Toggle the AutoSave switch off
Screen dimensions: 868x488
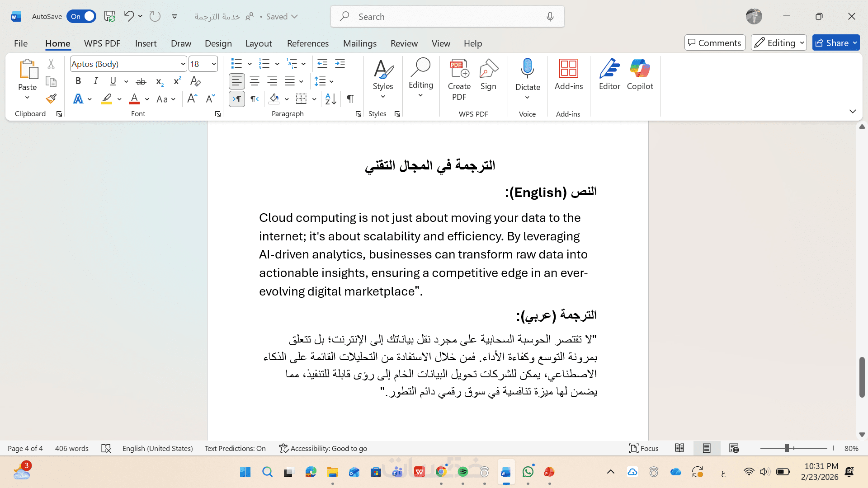point(81,16)
